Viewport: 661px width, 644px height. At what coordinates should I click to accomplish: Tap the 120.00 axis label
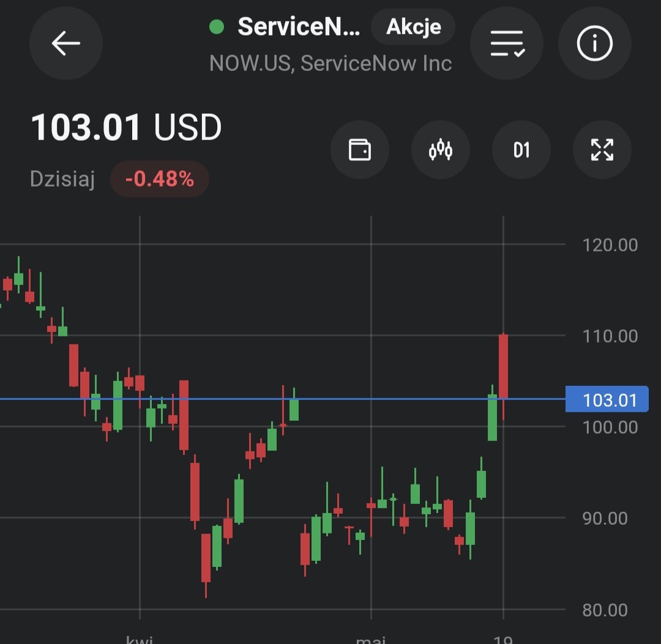coord(610,245)
